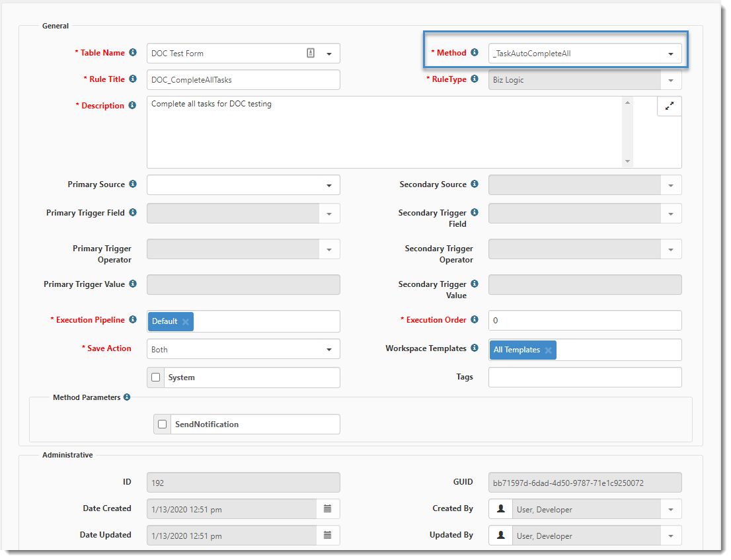Tick the SendNotification checkbox

pos(163,424)
